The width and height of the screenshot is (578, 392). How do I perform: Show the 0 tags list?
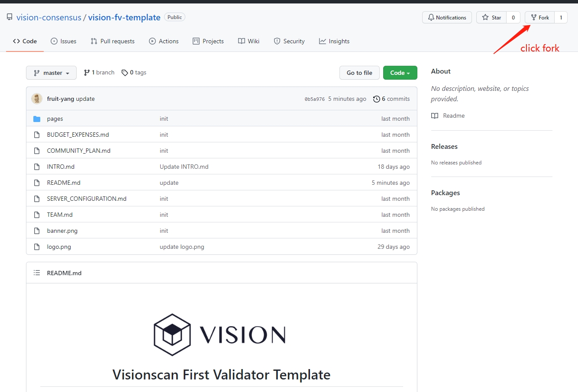[x=134, y=73]
